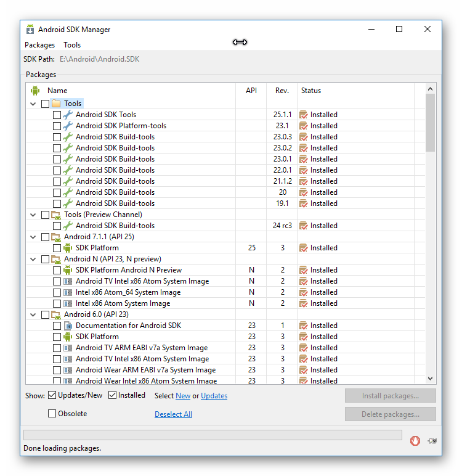Click the Updates selection link
This screenshot has height=476, width=462.
[214, 396]
